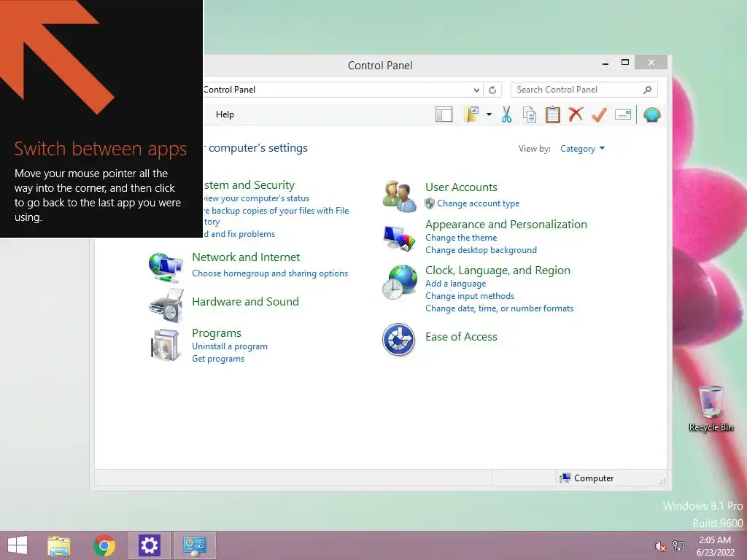Open Clock, Language, and Region
This screenshot has width=747, height=560.
498,271
